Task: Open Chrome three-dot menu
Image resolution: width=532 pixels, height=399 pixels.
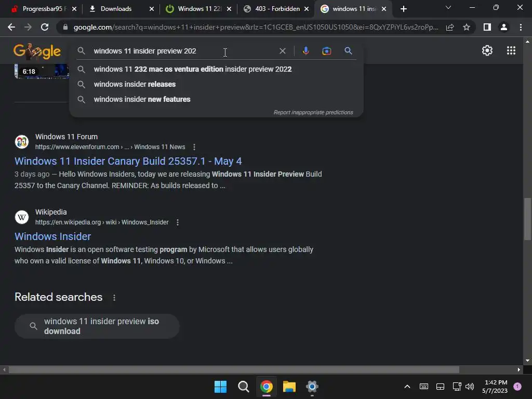Action: 521,27
